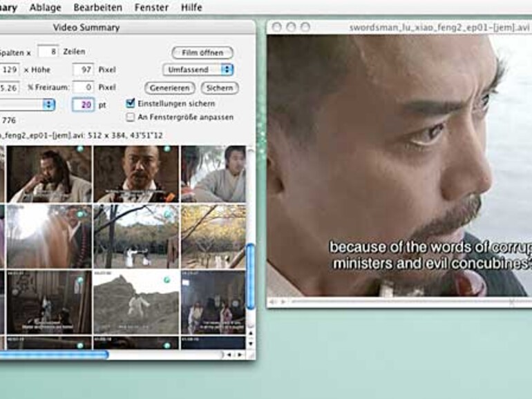532x399 pixels.
Task: Open the Ablage menu
Action: click(45, 8)
